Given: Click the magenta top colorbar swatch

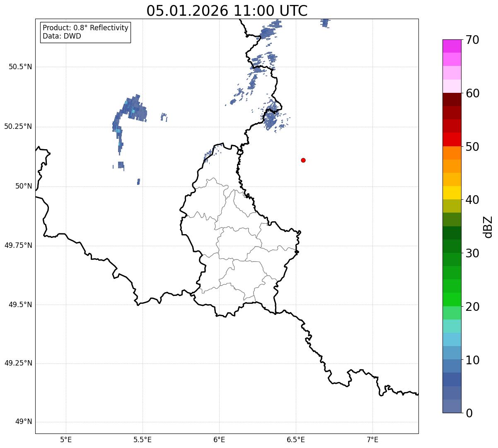Looking at the screenshot, I should click(x=452, y=46).
